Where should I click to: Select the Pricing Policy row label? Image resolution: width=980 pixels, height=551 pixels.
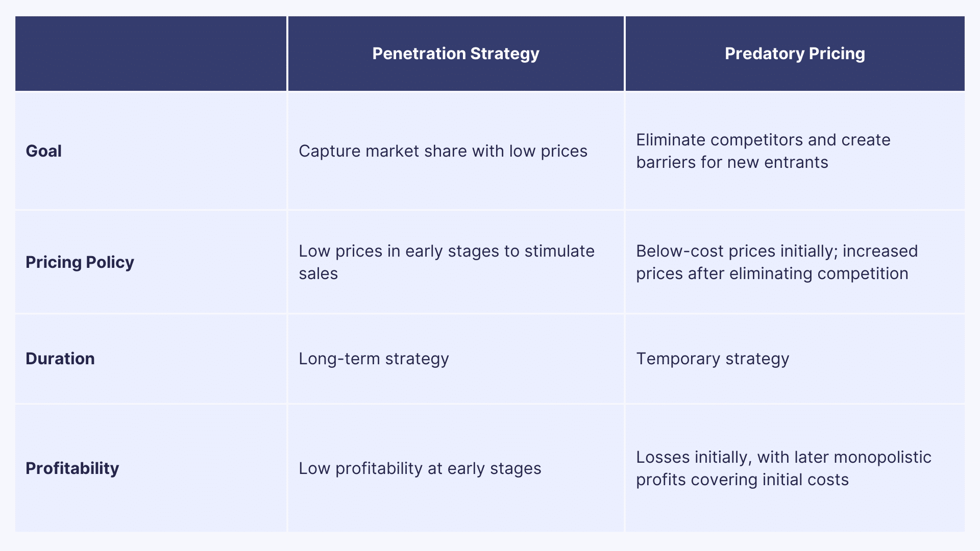point(80,262)
